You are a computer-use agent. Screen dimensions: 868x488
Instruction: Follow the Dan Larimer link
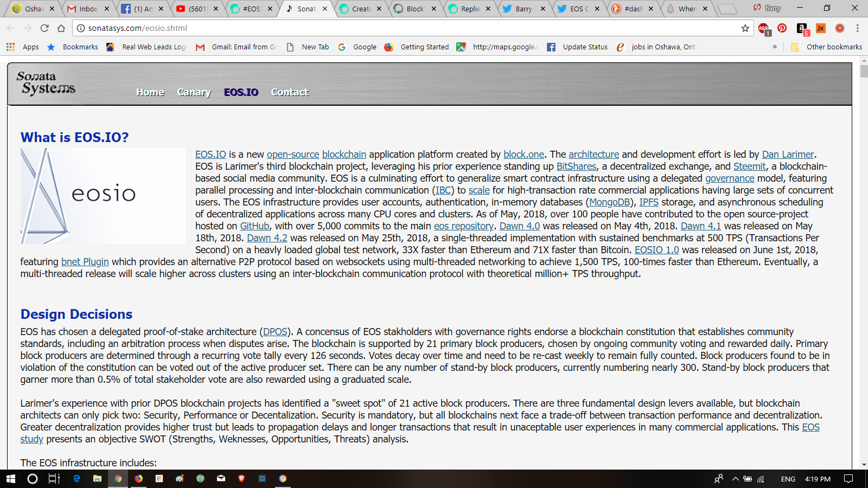[x=788, y=155]
